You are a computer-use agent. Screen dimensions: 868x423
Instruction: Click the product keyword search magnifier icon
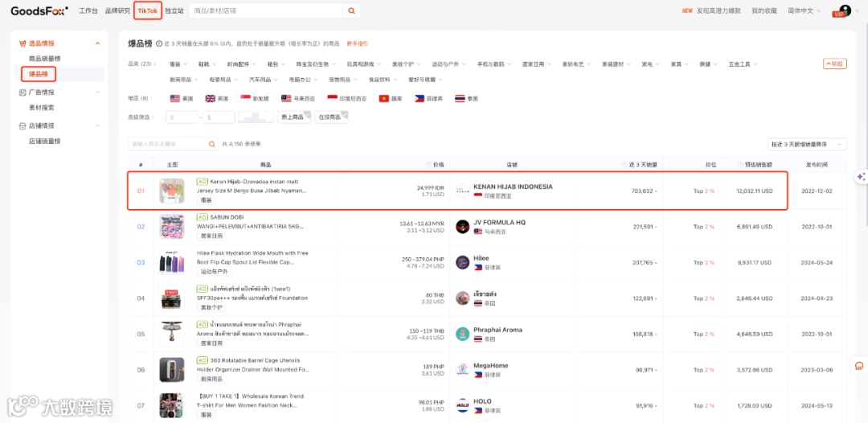(x=211, y=144)
